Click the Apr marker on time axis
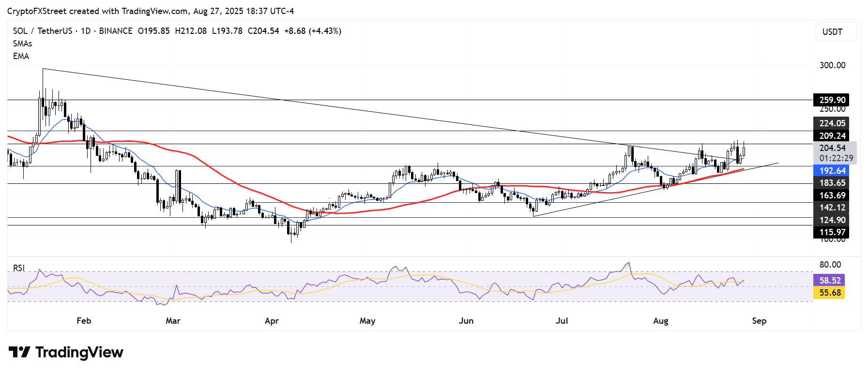Viewport: 868px width, 374px height. tap(272, 321)
